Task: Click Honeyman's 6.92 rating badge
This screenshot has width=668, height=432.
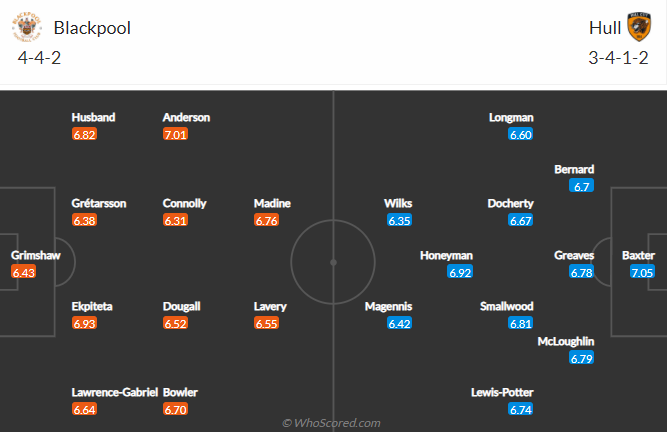Action: point(460,272)
